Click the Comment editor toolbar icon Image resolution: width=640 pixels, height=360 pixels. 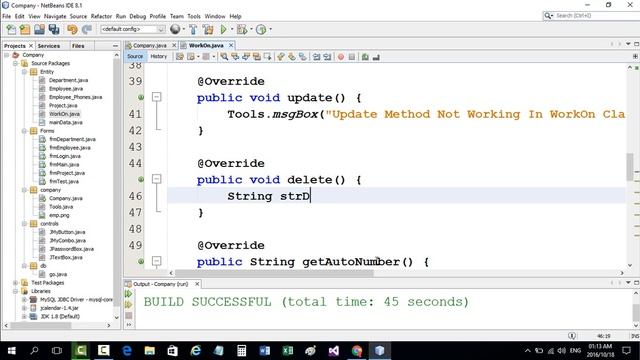tap(365, 57)
